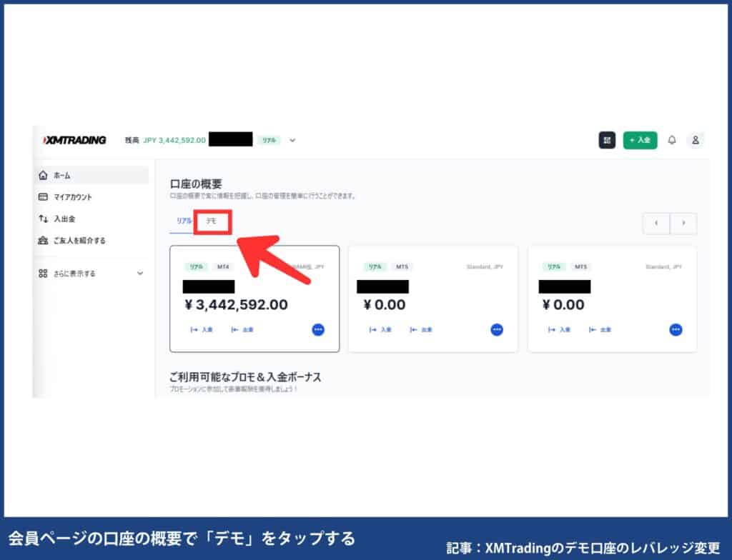
Task: Click the MT4 badge on the first card
Action: pyautogui.click(x=223, y=267)
